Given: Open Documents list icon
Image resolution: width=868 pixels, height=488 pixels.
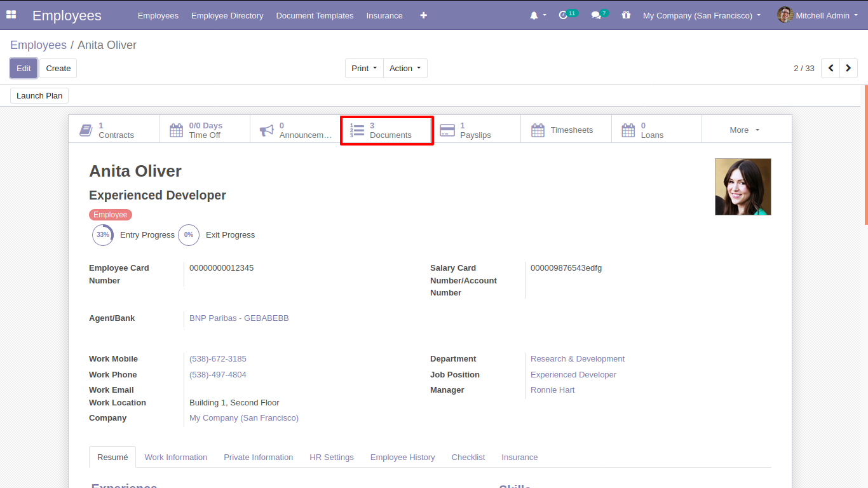Looking at the screenshot, I should pyautogui.click(x=357, y=130).
